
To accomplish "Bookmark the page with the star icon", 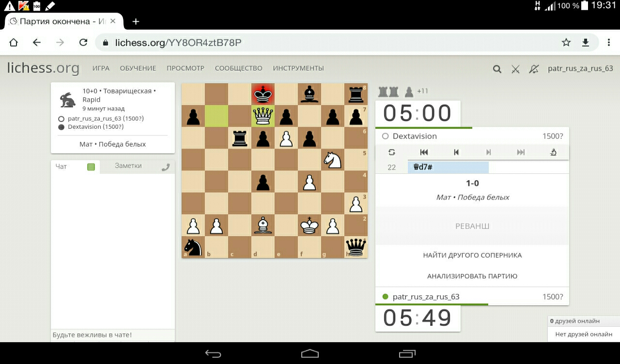I will [566, 43].
